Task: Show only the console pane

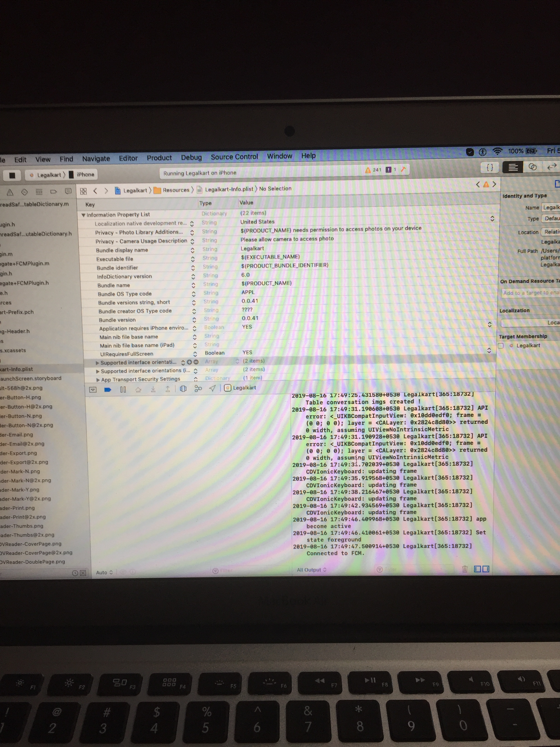Action: (486, 569)
